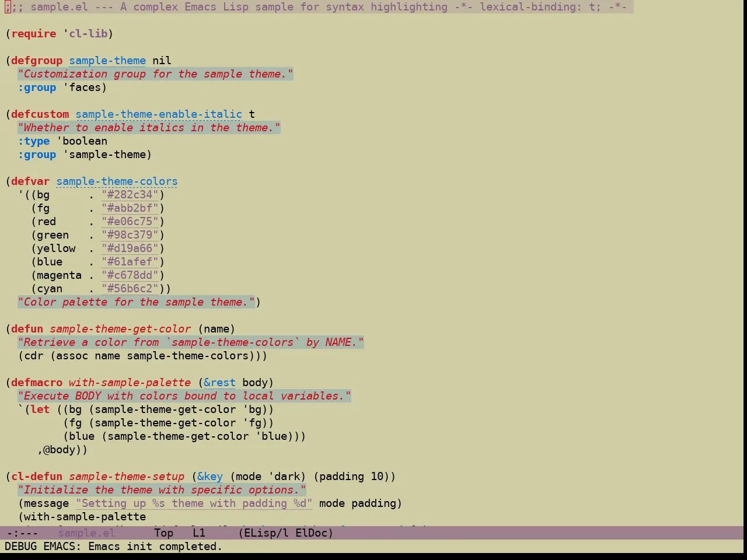747x560 pixels.
Task: Click the 'message' function call
Action: coord(47,503)
